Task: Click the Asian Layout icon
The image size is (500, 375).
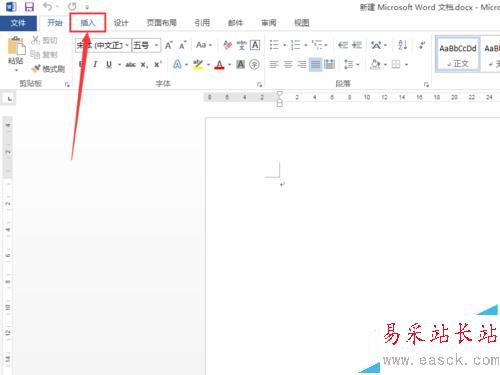Action: pyautogui.click(x=376, y=45)
